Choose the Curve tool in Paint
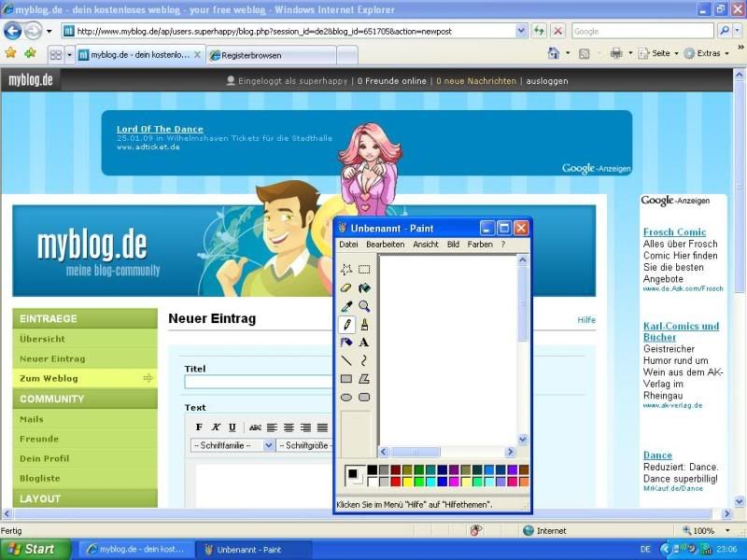 (x=364, y=360)
